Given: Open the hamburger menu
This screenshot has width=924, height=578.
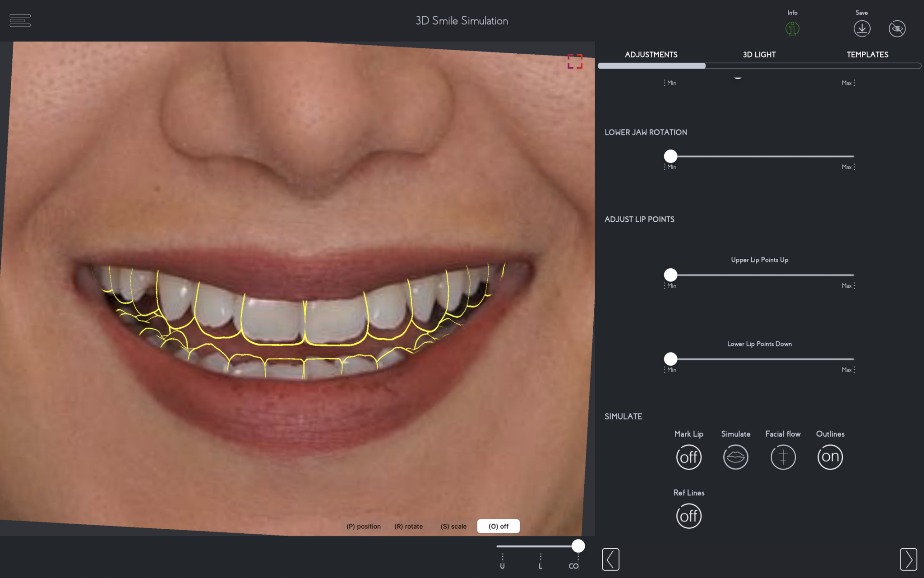Looking at the screenshot, I should point(20,21).
